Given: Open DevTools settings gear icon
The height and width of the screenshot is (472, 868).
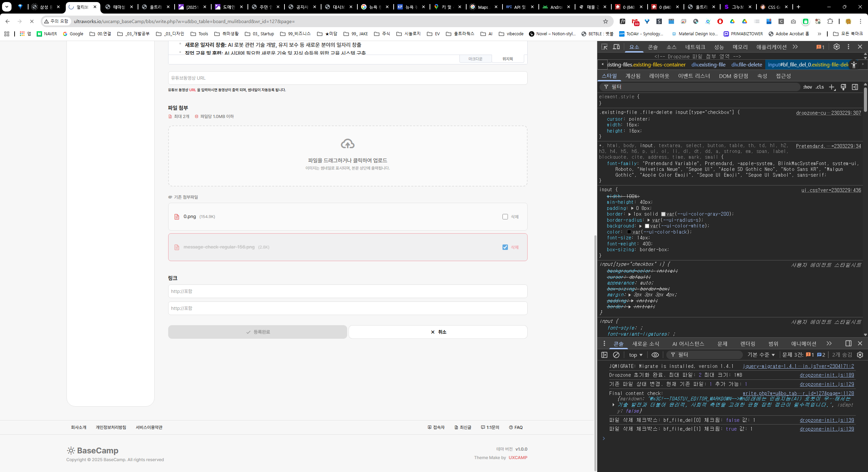Looking at the screenshot, I should (836, 47).
